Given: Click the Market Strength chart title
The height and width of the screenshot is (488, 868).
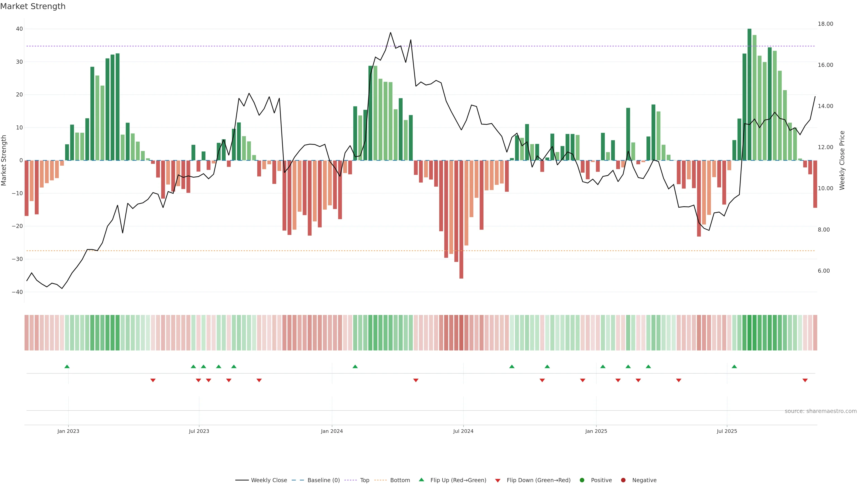Looking at the screenshot, I should click(x=33, y=6).
